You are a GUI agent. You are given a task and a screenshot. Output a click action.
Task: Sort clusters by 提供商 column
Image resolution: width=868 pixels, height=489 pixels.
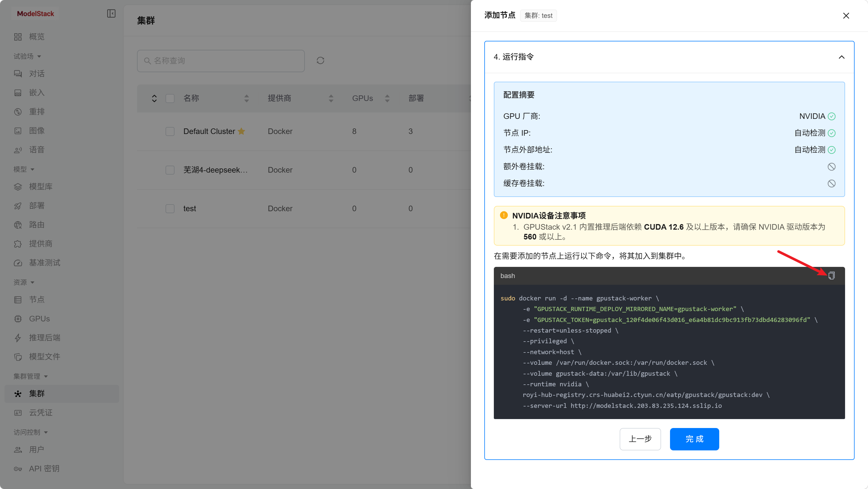click(331, 98)
